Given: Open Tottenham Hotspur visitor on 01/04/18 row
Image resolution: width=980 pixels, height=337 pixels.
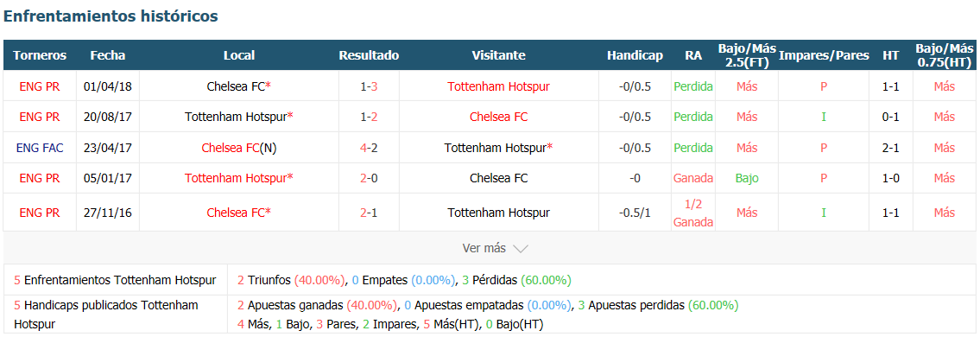Looking at the screenshot, I should pyautogui.click(x=498, y=86).
